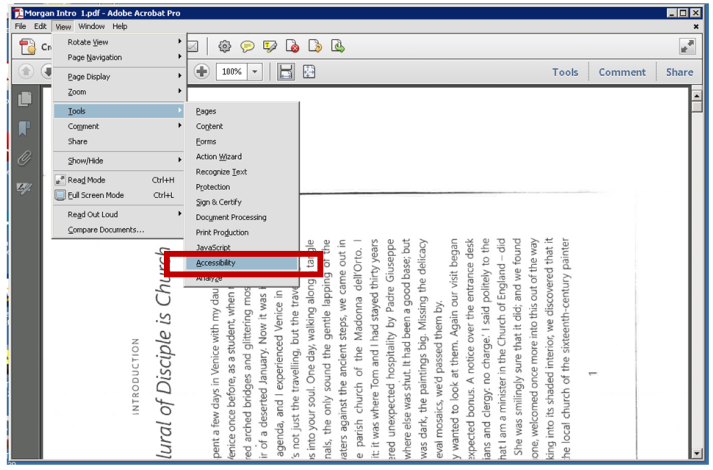Click the zoom in plus icon
713x470 pixels.
click(x=201, y=72)
